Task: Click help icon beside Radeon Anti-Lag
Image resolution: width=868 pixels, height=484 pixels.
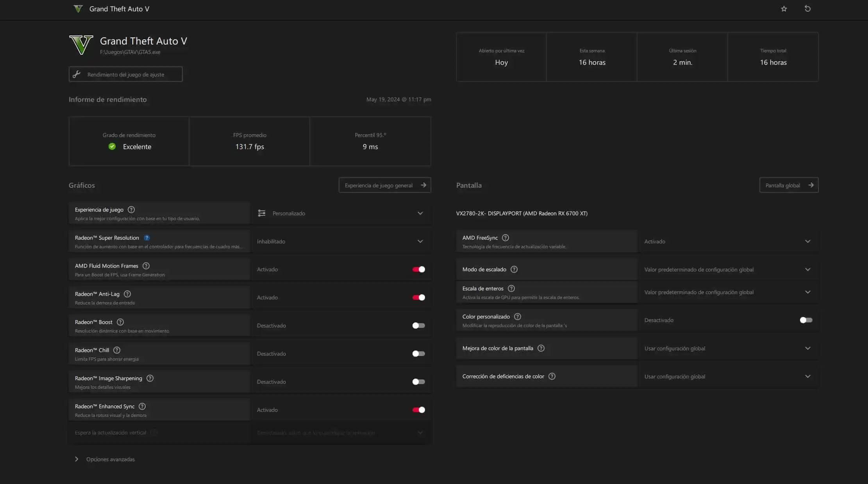Action: click(x=127, y=294)
